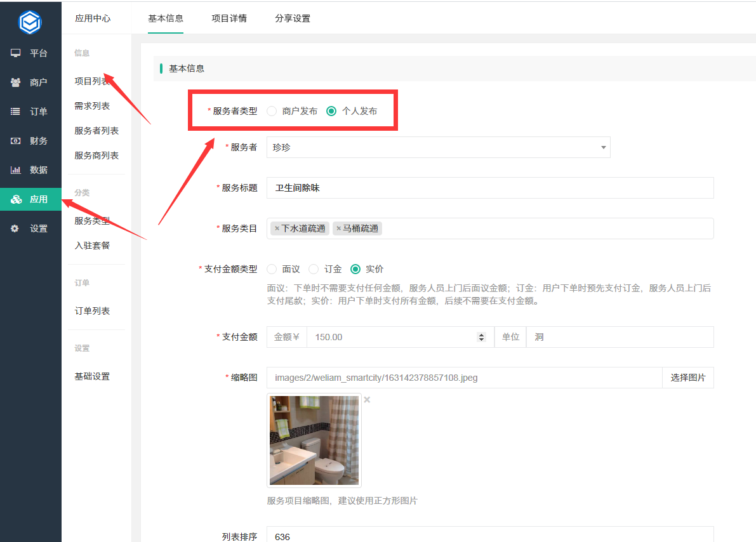Switch to the 分享设置 tab
Screen dimensions: 756x542
pyautogui.click(x=293, y=18)
